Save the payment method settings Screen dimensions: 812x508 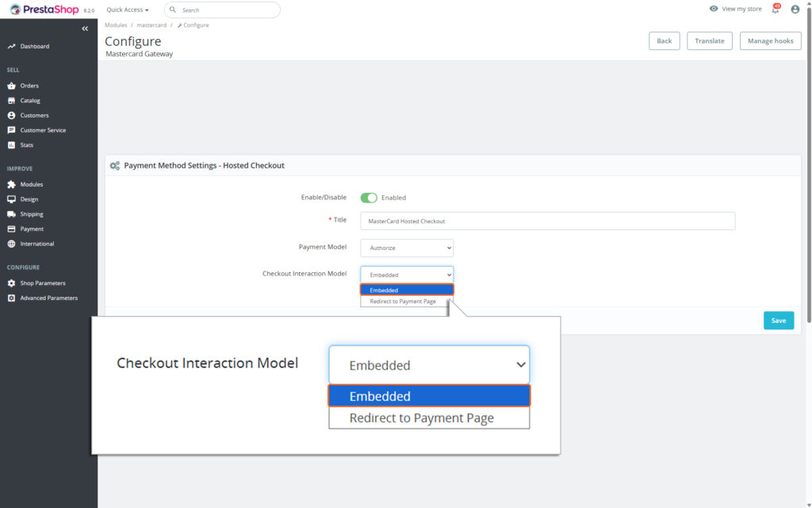pos(778,320)
